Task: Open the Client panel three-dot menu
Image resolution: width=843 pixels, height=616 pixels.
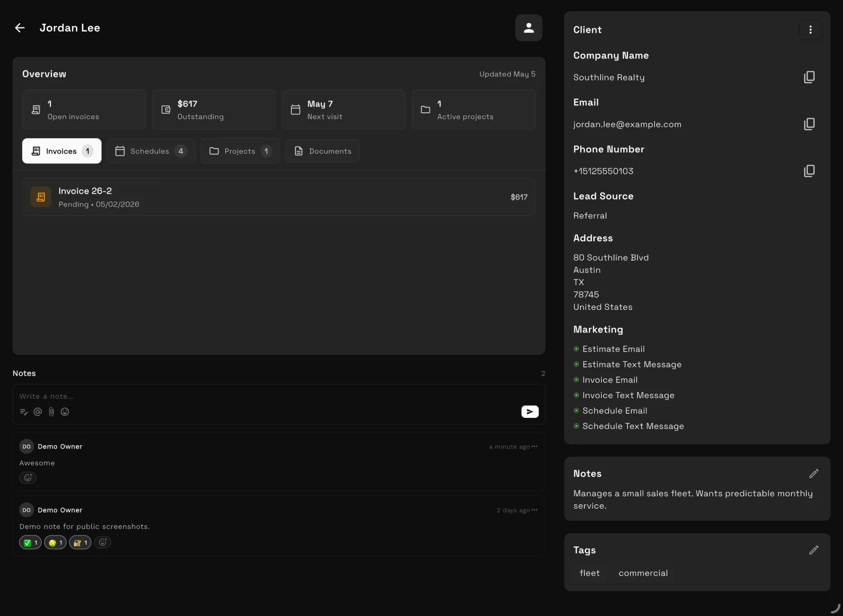Action: 810,30
